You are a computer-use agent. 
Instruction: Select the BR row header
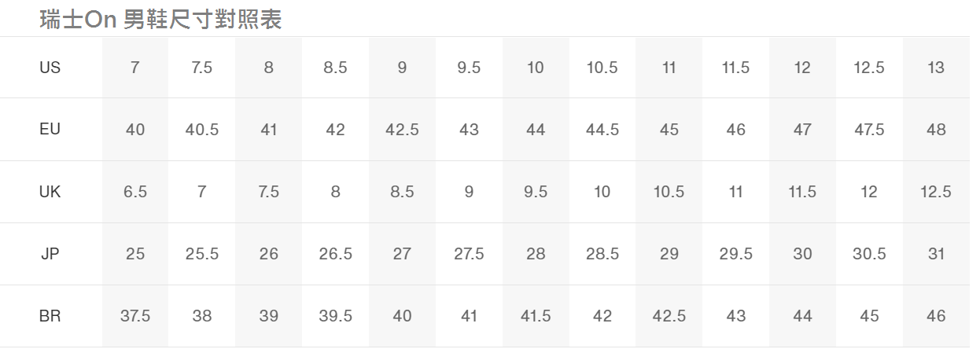coord(50,317)
